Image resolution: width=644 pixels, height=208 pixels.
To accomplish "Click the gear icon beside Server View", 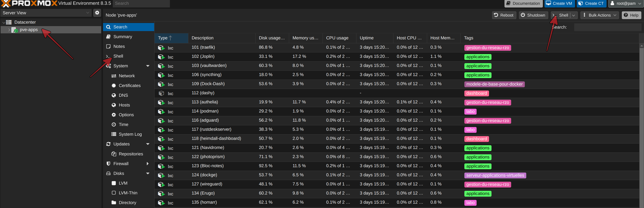I will (97, 13).
